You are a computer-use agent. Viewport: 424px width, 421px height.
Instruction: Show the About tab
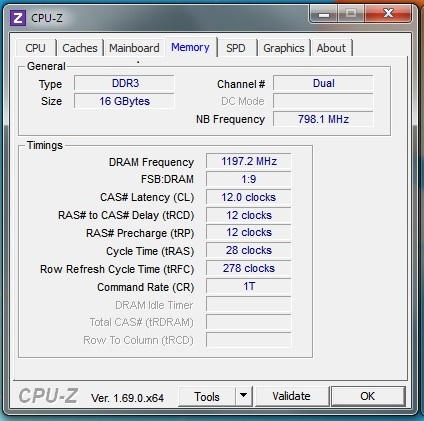click(331, 48)
